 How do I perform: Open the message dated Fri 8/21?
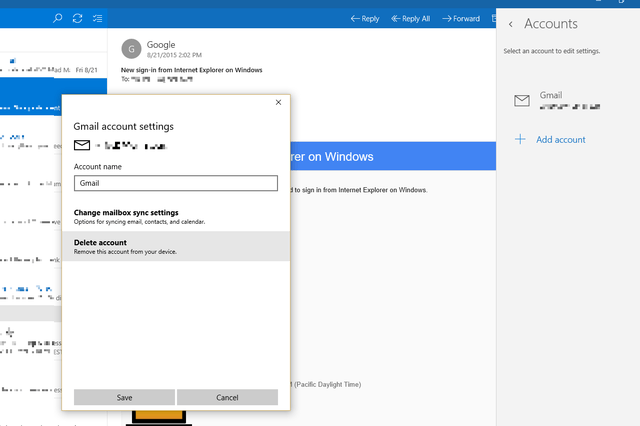[x=53, y=65]
